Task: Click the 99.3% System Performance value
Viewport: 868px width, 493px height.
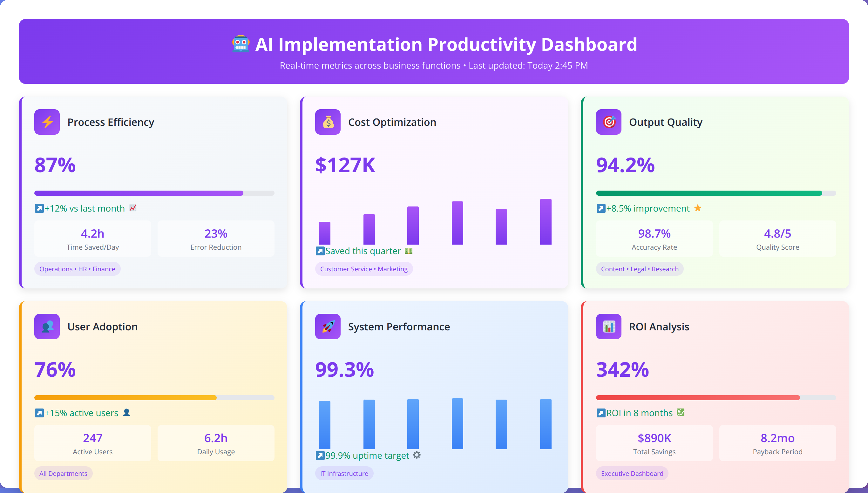Action: pos(344,370)
